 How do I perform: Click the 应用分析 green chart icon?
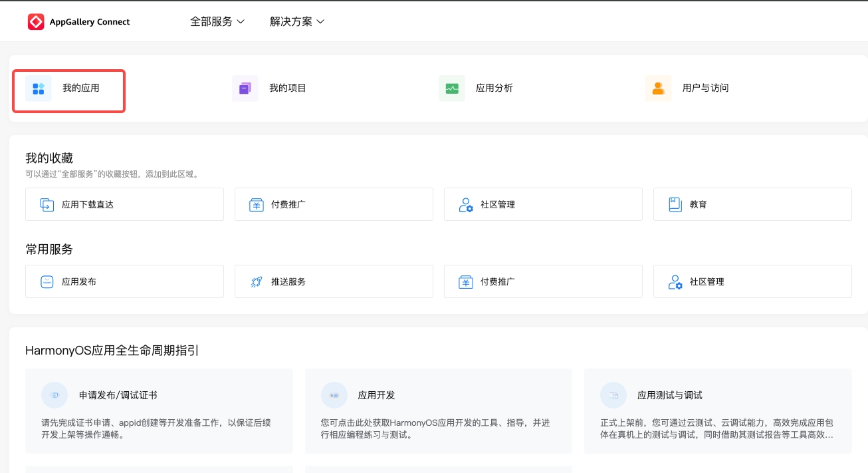tap(452, 88)
